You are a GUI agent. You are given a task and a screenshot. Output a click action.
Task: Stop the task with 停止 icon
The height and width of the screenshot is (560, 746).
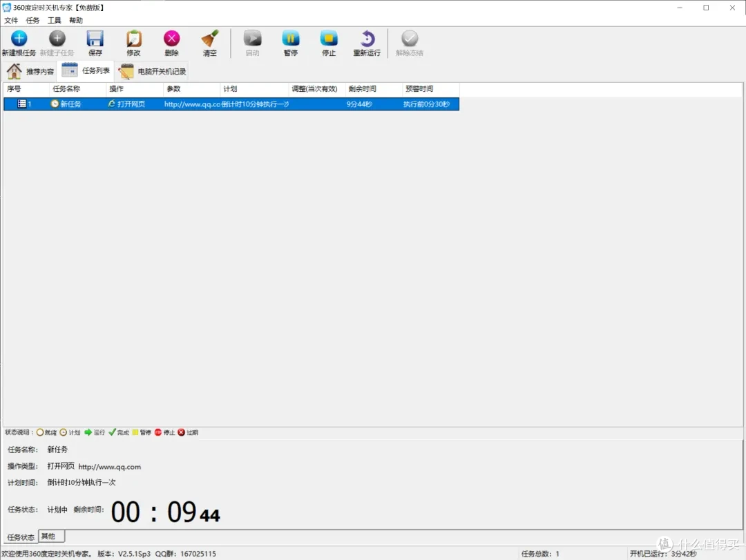[329, 39]
